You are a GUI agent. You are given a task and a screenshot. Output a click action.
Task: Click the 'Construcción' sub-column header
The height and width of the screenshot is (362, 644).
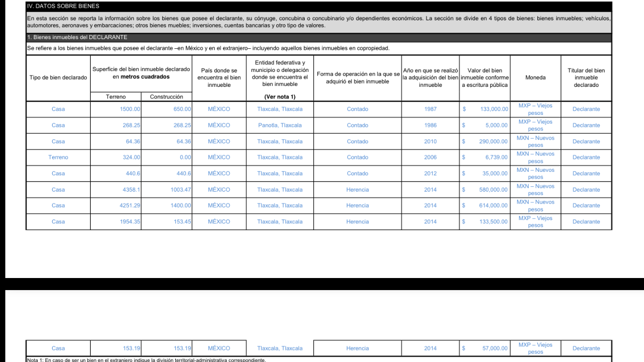coord(167,97)
